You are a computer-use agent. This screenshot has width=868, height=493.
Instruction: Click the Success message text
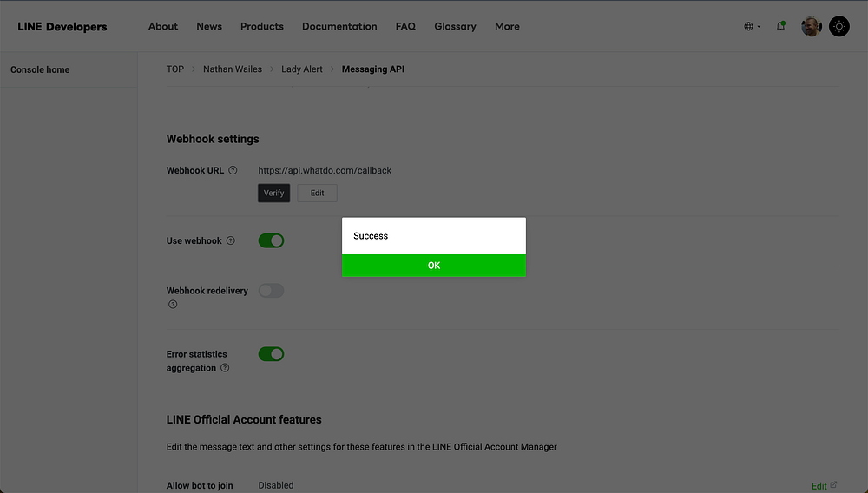tap(371, 236)
